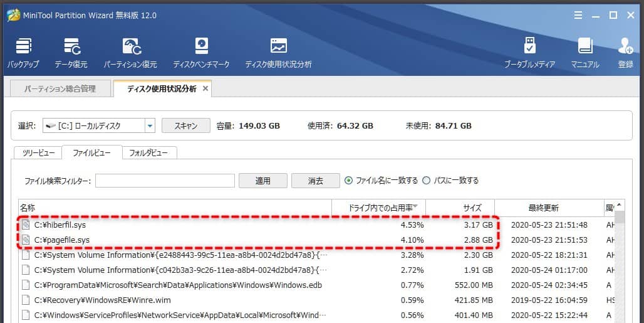Open パーティション復元 partition recovery

pos(130,53)
